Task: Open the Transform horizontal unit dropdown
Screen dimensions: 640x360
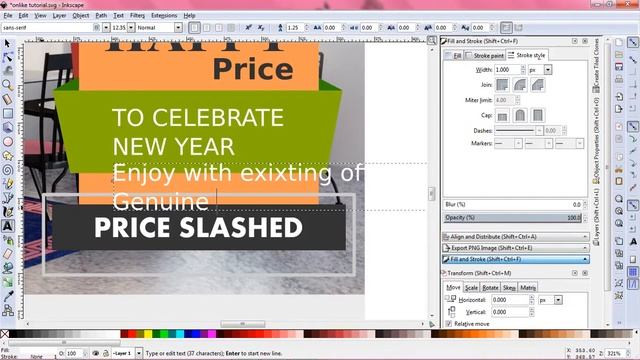Action: click(558, 300)
